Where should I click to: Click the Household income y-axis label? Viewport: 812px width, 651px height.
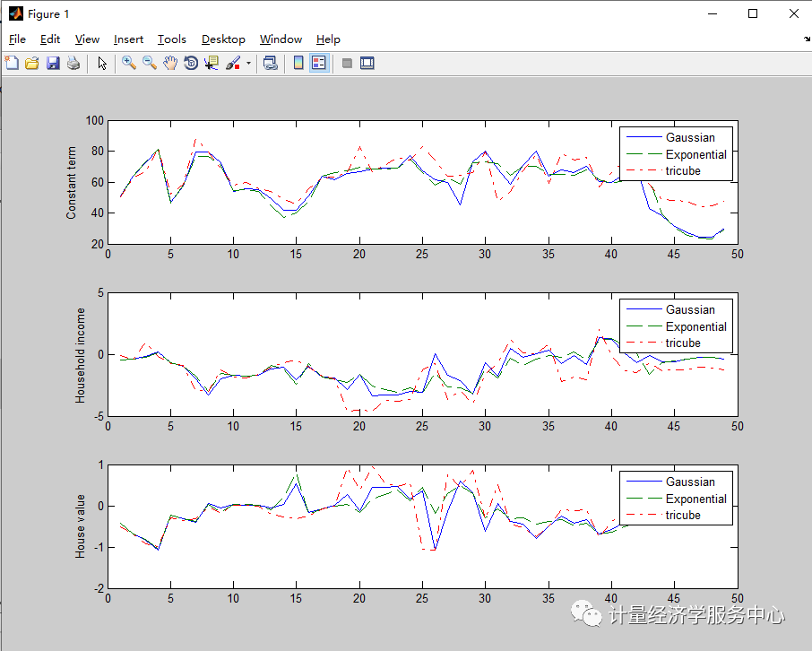point(80,355)
